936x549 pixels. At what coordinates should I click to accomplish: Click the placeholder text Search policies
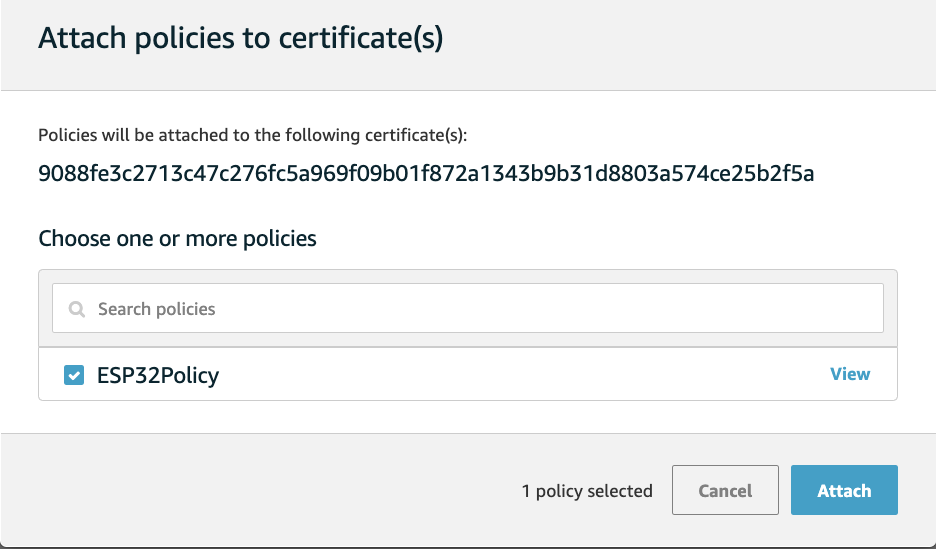click(156, 309)
